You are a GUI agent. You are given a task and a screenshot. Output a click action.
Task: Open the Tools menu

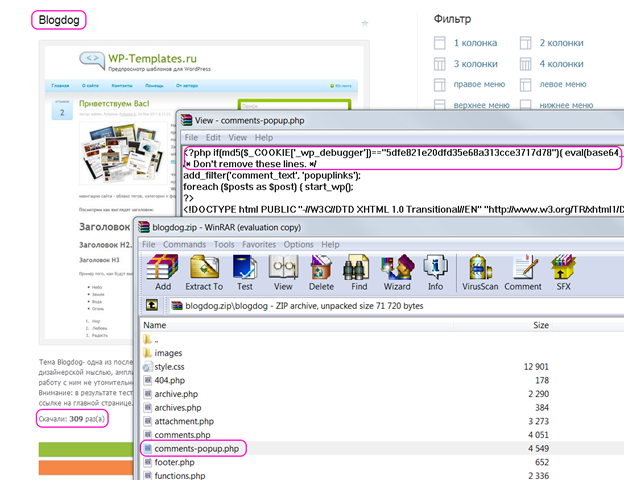pyautogui.click(x=224, y=244)
